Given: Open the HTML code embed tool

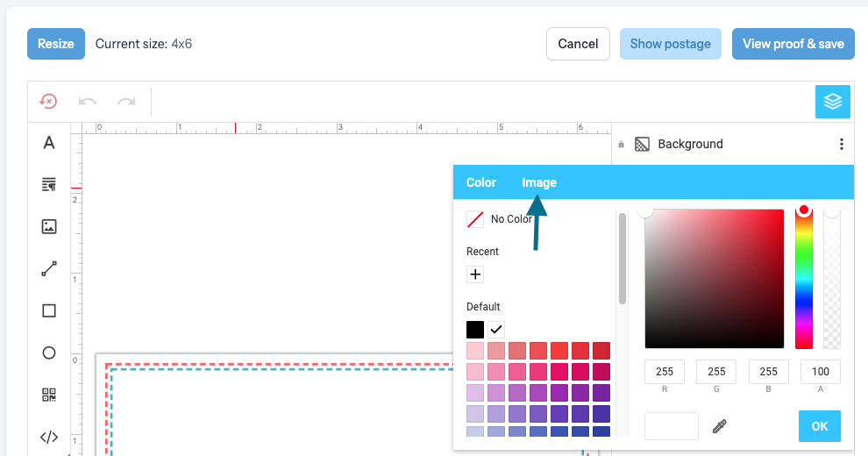Looking at the screenshot, I should tap(49, 437).
